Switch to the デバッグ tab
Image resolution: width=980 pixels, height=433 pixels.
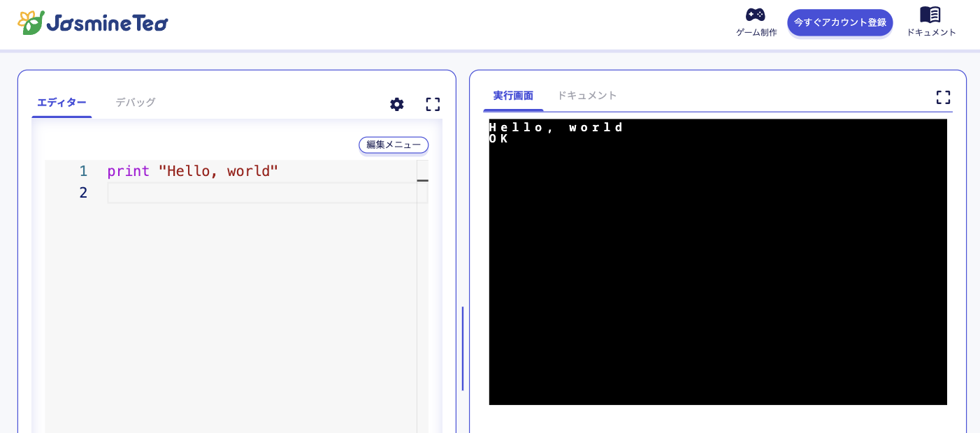136,103
